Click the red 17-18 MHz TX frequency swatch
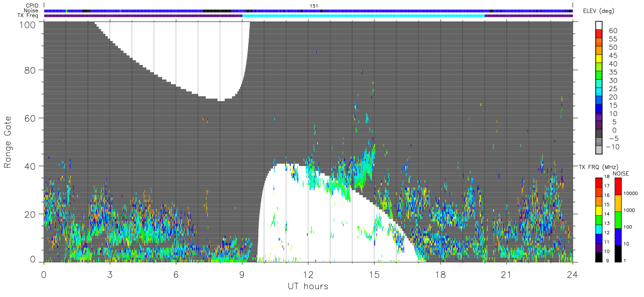 598,182
